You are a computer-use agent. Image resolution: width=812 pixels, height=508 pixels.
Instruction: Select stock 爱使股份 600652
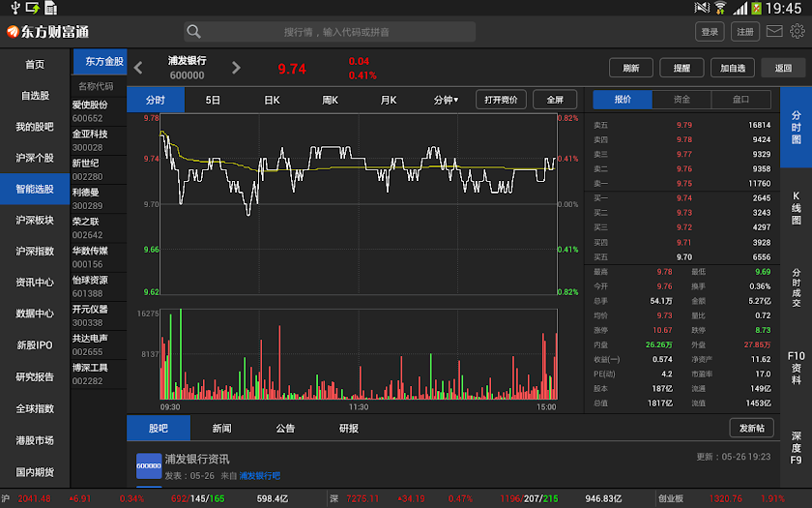[99, 111]
